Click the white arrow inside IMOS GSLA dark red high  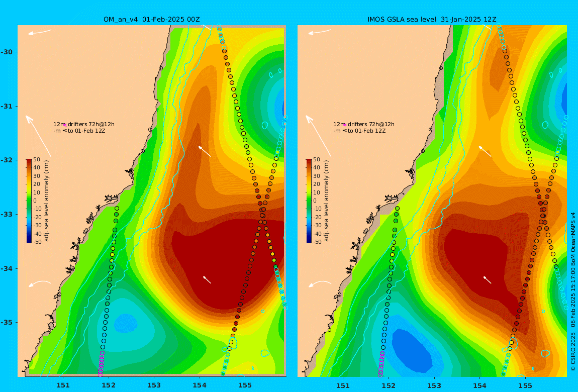[488, 279]
